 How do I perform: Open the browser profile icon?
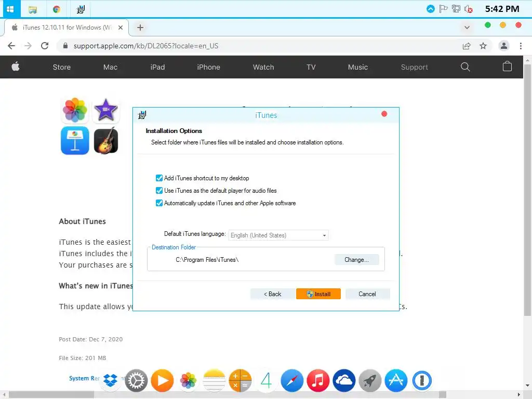click(504, 46)
